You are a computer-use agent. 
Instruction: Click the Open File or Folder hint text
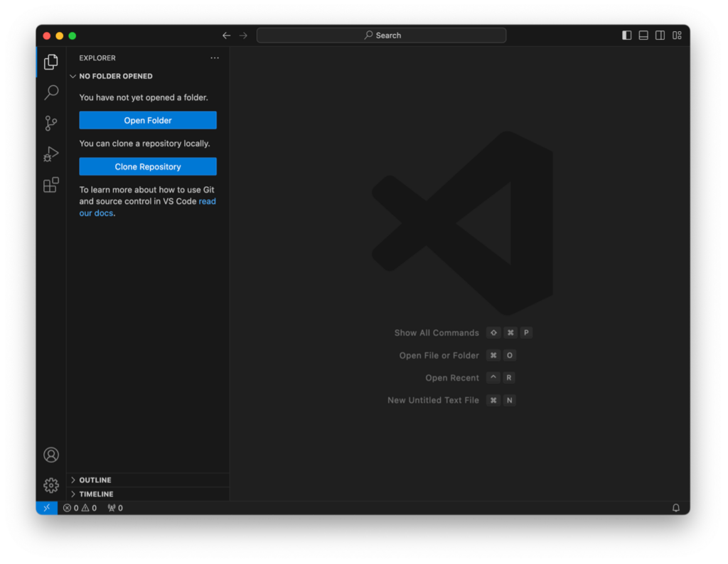pyautogui.click(x=439, y=355)
